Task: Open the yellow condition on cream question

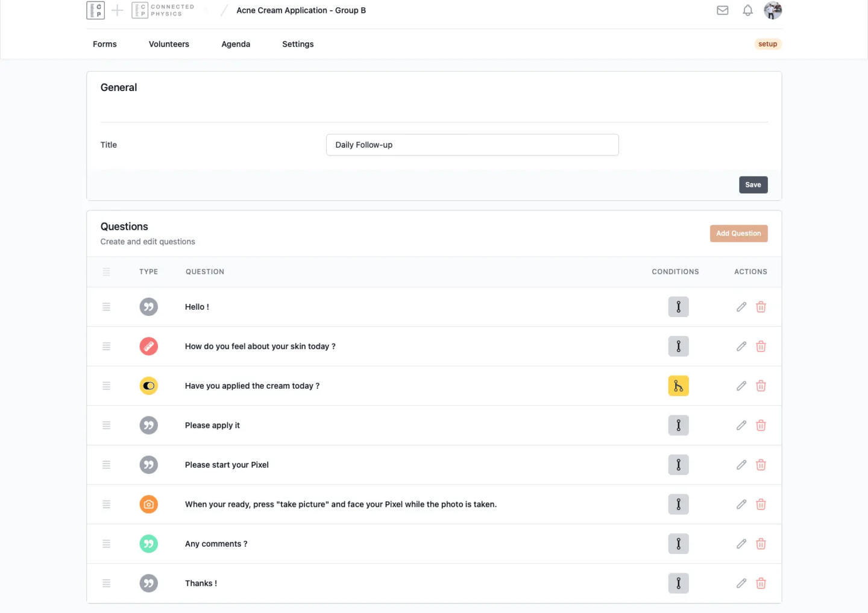Action: [x=678, y=386]
